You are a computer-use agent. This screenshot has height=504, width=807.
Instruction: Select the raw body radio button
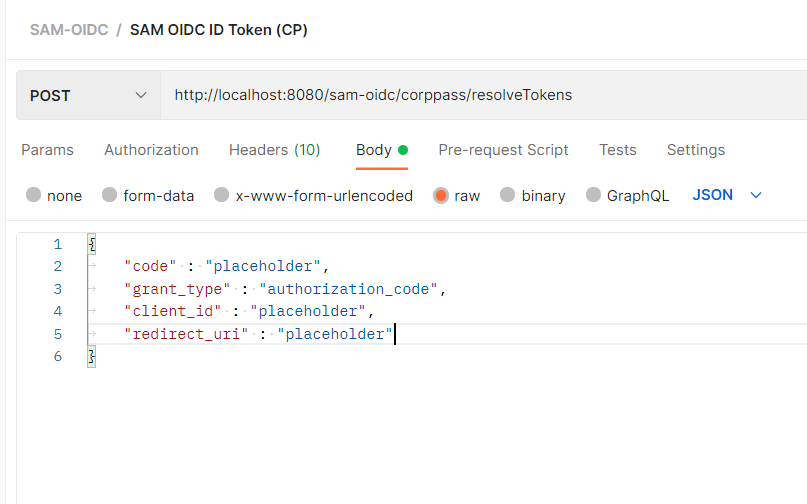pyautogui.click(x=441, y=196)
